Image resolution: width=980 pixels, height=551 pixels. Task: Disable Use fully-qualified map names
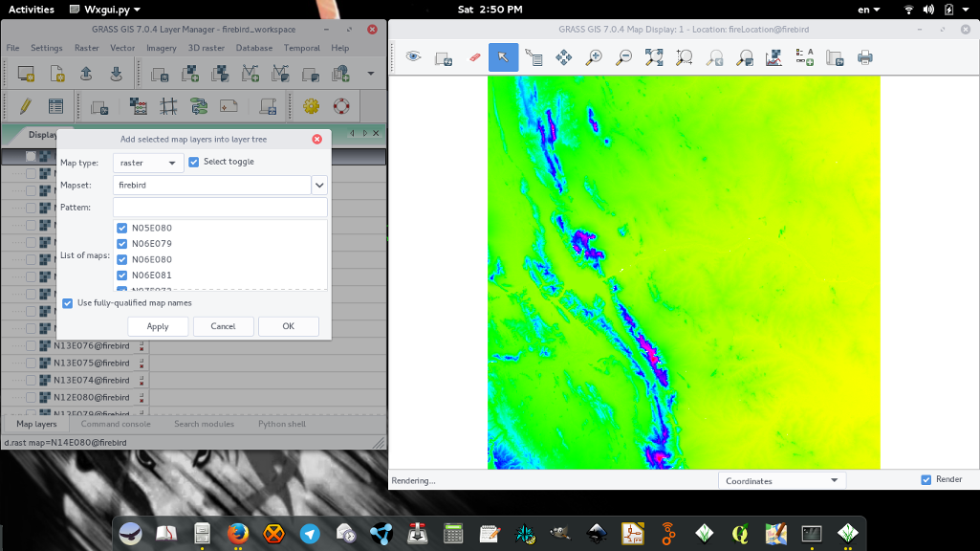[x=68, y=303]
